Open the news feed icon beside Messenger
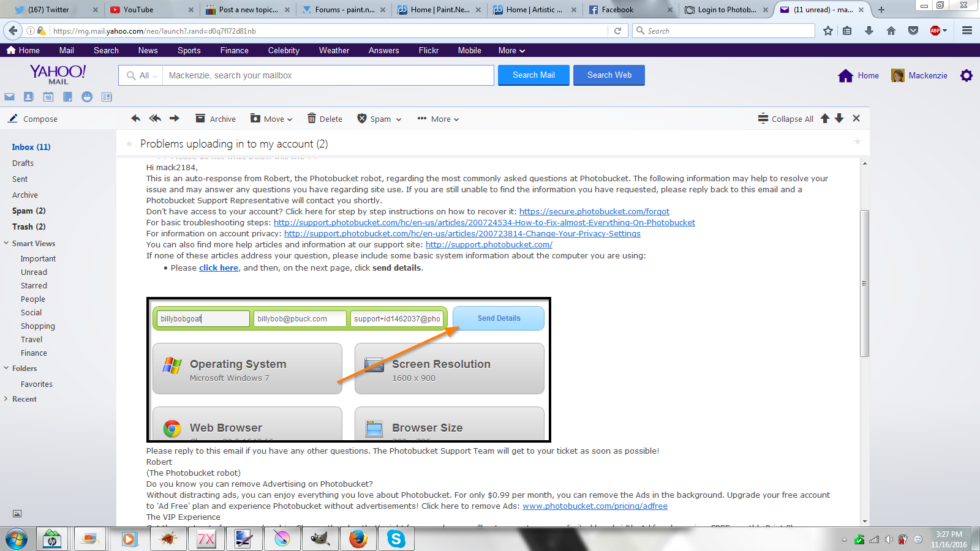Image resolution: width=980 pixels, height=551 pixels. tap(107, 97)
